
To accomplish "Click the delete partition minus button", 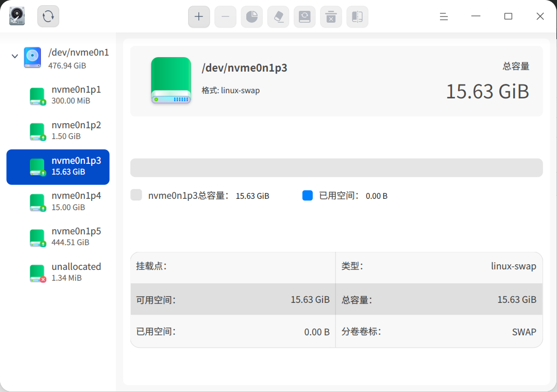I will click(x=225, y=16).
